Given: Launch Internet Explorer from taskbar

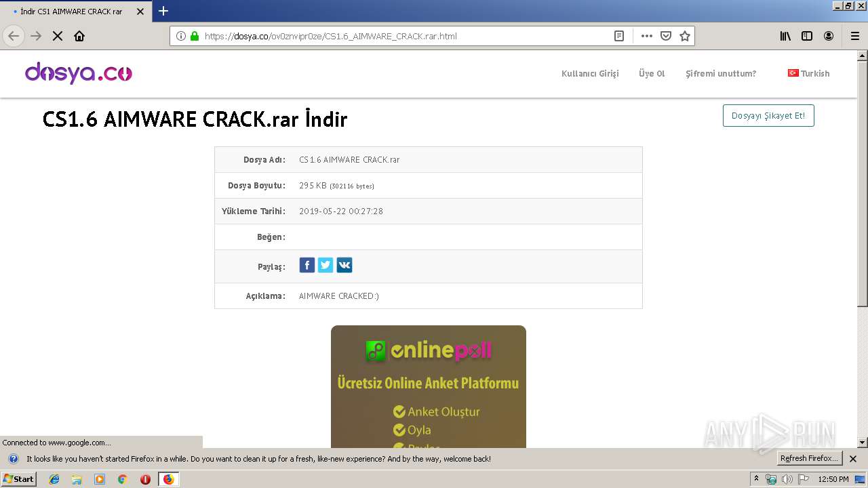Looking at the screenshot, I should (x=54, y=479).
